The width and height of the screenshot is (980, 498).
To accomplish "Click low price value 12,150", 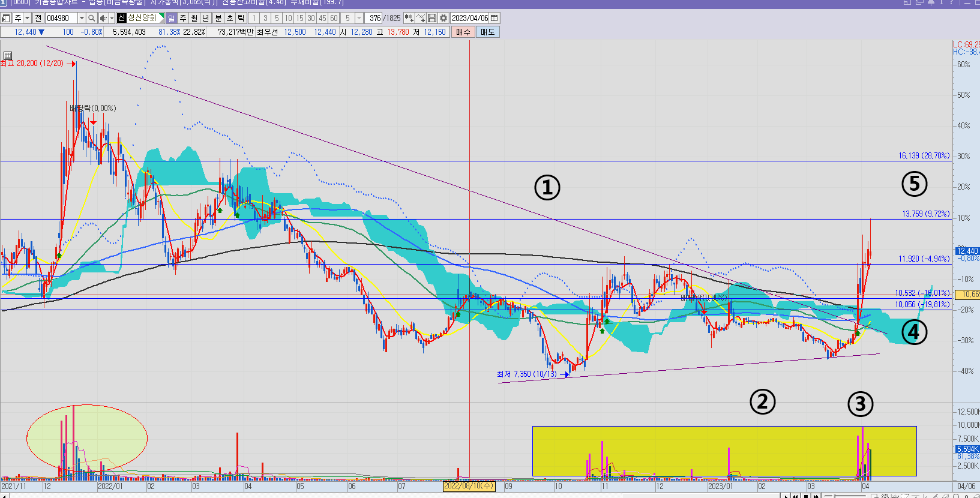I will [x=434, y=32].
